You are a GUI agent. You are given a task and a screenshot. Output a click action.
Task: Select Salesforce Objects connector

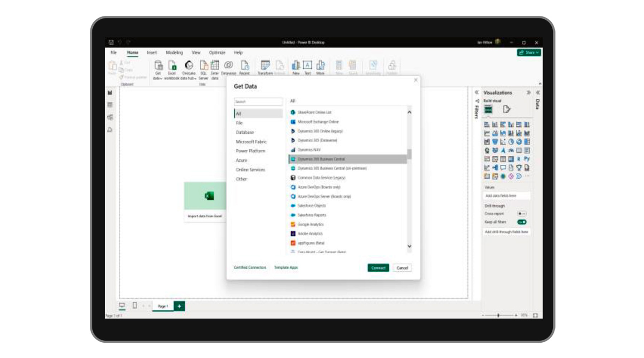[348, 205]
